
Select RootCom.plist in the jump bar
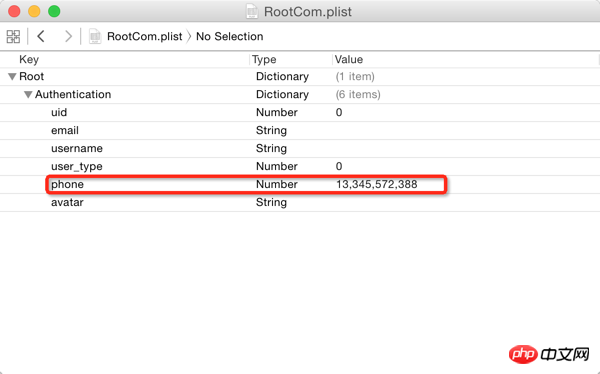(145, 36)
